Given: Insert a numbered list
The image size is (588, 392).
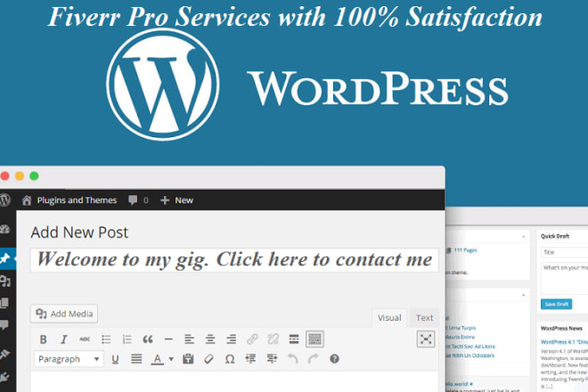Looking at the screenshot, I should (127, 339).
